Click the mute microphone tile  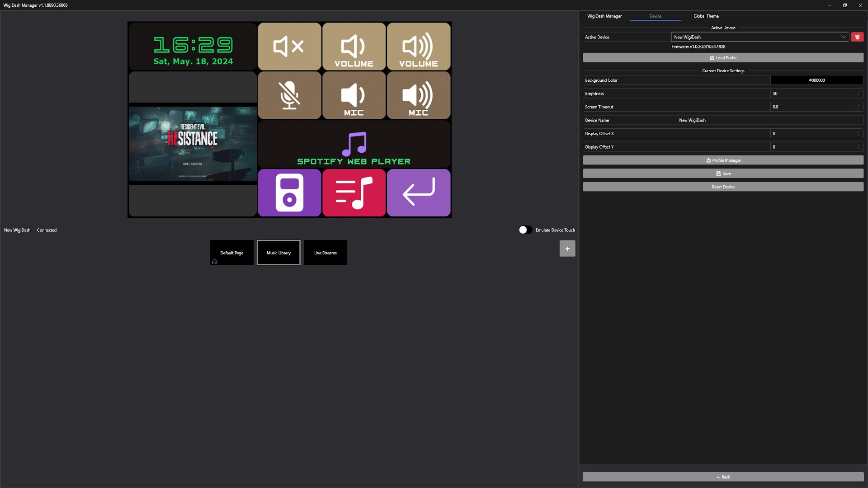click(289, 95)
